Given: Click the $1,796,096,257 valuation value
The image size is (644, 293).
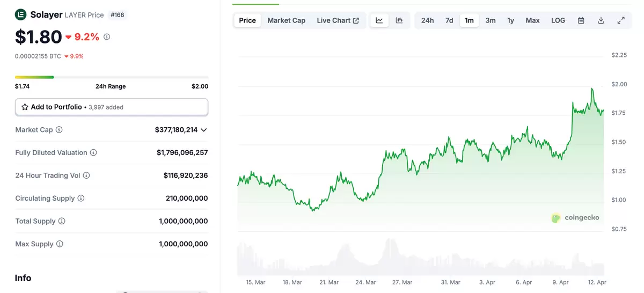Looking at the screenshot, I should (x=182, y=152).
